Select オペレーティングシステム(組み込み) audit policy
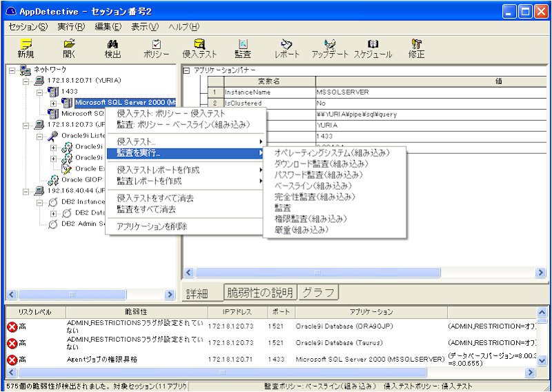Viewport: 552px width, 392px height. tap(335, 153)
